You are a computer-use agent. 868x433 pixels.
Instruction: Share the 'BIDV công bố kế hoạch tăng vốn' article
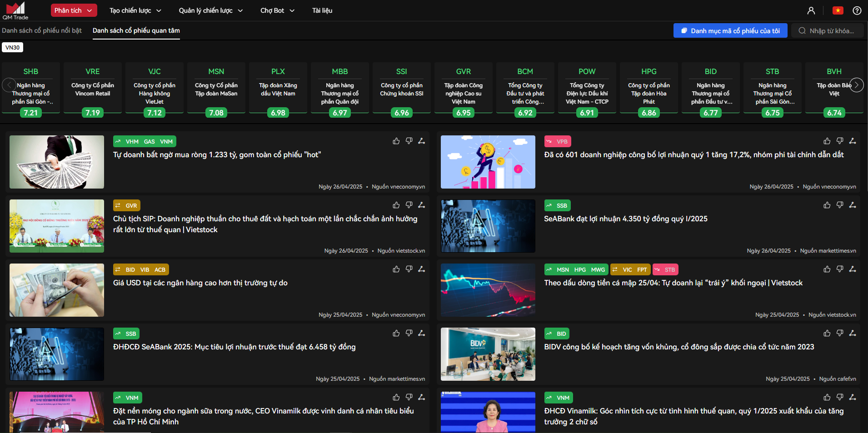pyautogui.click(x=853, y=333)
